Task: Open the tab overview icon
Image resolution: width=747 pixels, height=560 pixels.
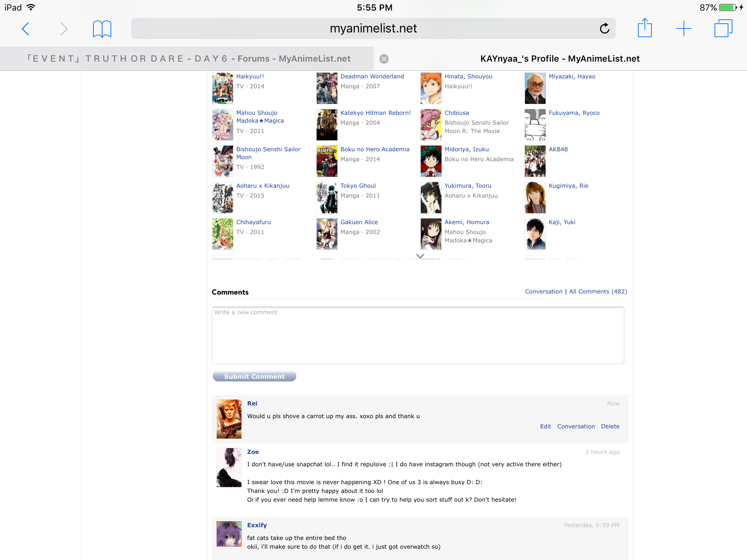Action: (723, 28)
